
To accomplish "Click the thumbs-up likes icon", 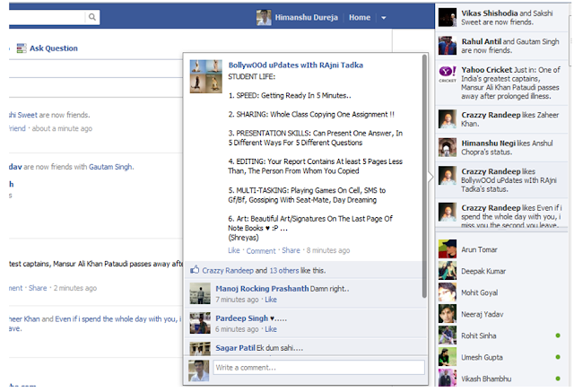I will click(195, 270).
